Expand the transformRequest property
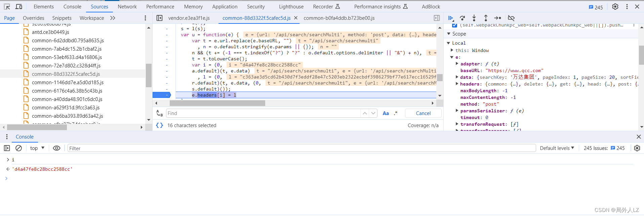This screenshot has height=216, width=644. tap(457, 124)
